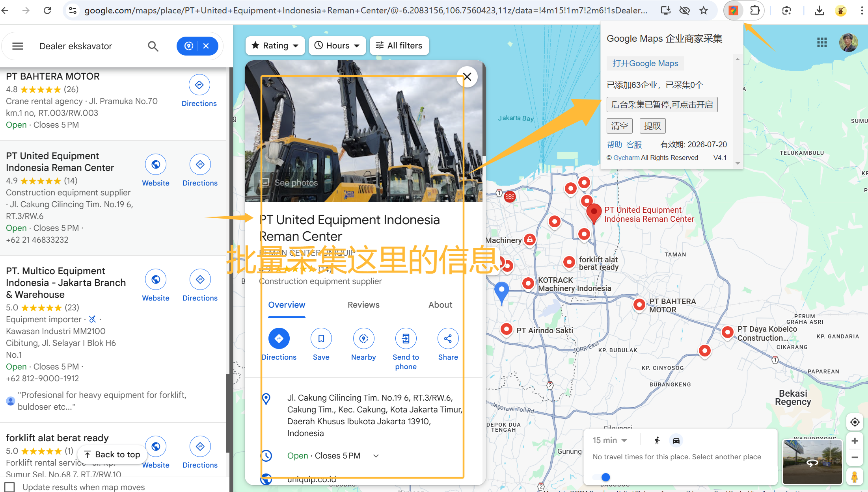868x492 pixels.
Task: Close the place details card
Action: [x=467, y=77]
